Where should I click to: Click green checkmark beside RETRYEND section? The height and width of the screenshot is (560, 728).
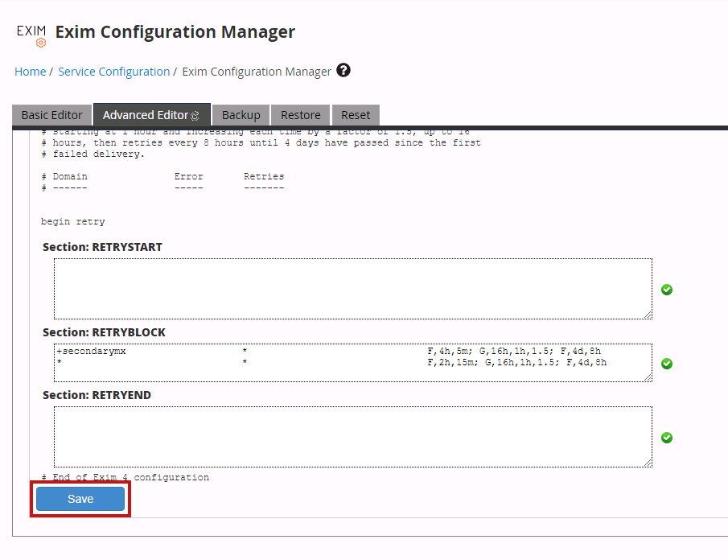click(667, 438)
